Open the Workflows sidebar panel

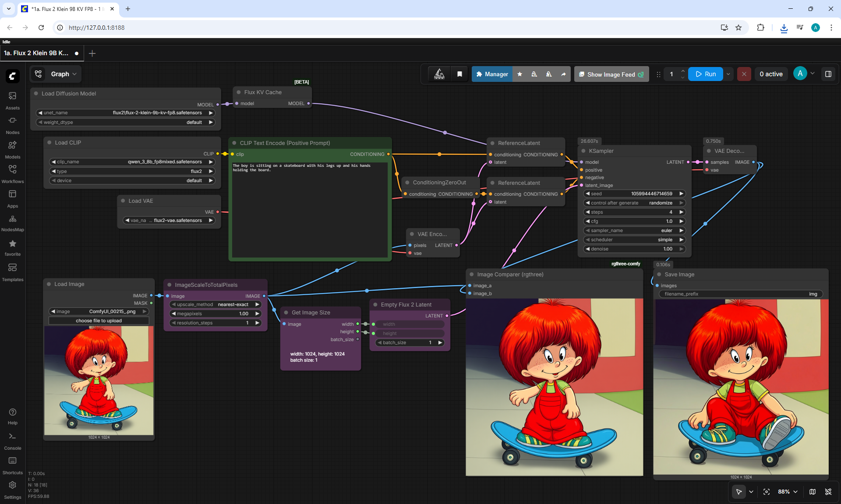click(12, 174)
